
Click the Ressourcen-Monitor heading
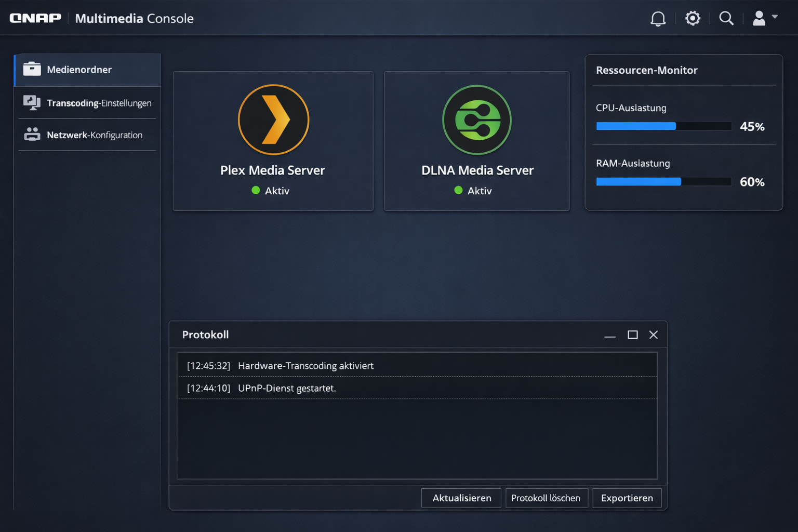click(x=647, y=70)
